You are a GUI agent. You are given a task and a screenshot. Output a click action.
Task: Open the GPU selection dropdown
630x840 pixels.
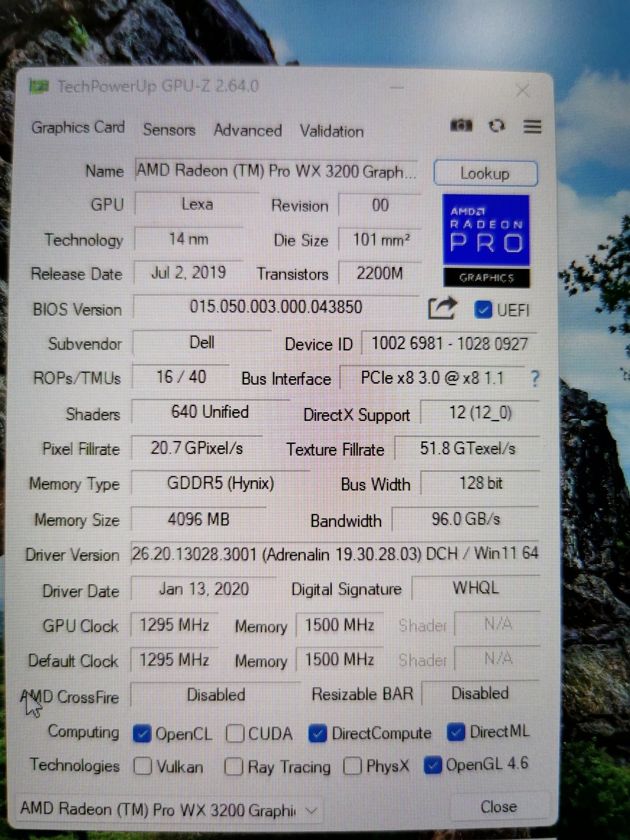(169, 810)
